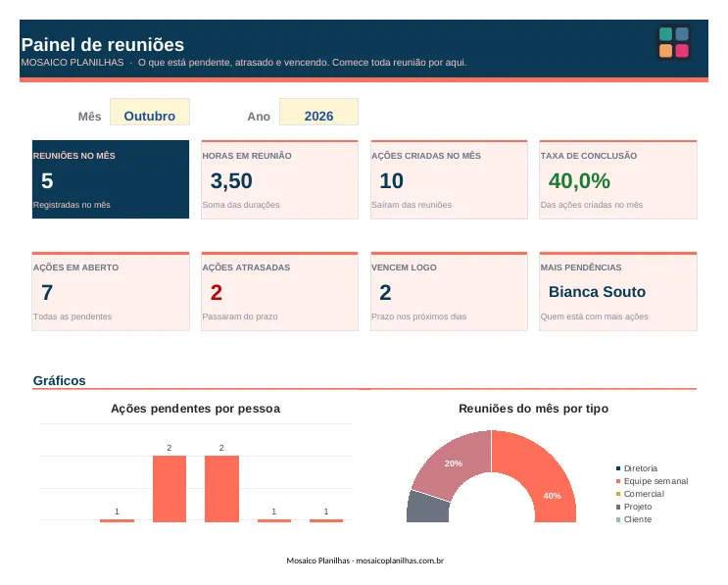Click the footer text mosaicoplanilhas.com.br

pos(400,561)
